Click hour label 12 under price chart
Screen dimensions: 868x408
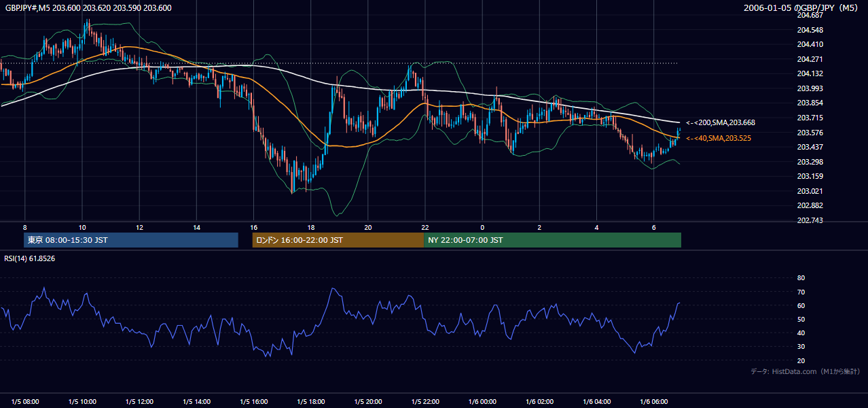click(x=139, y=227)
